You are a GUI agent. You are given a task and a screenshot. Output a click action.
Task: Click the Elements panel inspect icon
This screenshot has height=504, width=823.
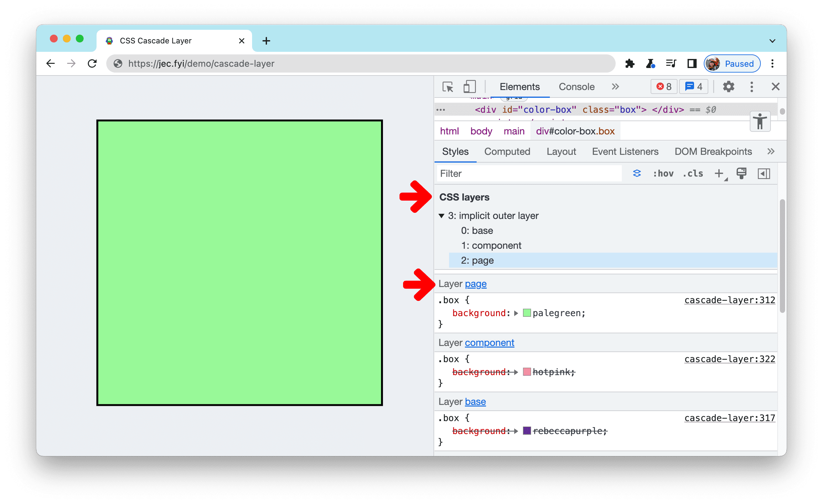(x=448, y=86)
